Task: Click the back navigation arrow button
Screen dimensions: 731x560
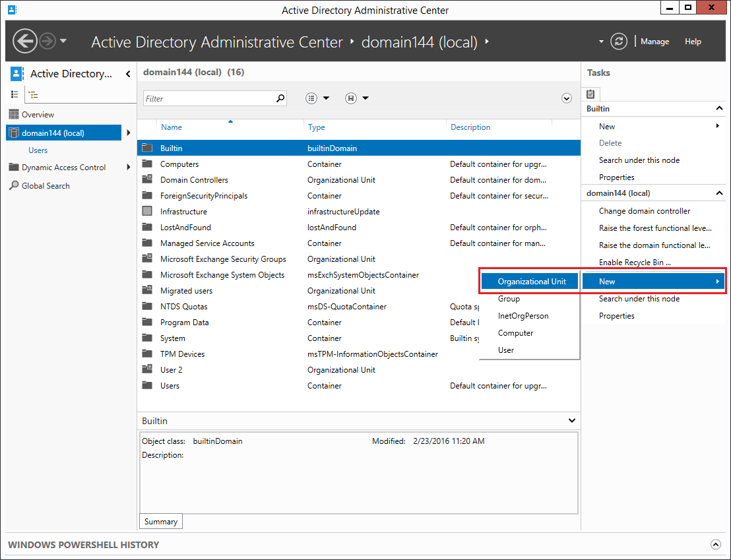Action: tap(24, 41)
